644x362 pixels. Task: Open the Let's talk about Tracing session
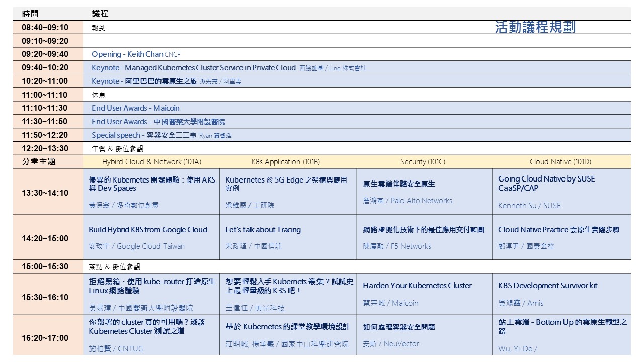[x=263, y=230]
